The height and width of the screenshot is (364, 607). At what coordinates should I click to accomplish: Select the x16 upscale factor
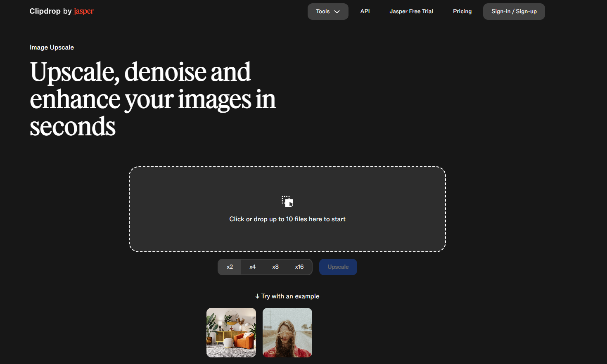pyautogui.click(x=299, y=267)
